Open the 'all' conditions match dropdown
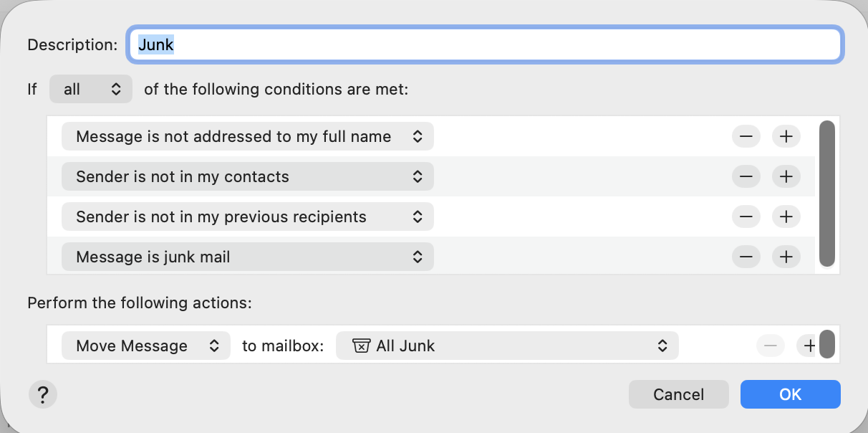 tap(91, 90)
